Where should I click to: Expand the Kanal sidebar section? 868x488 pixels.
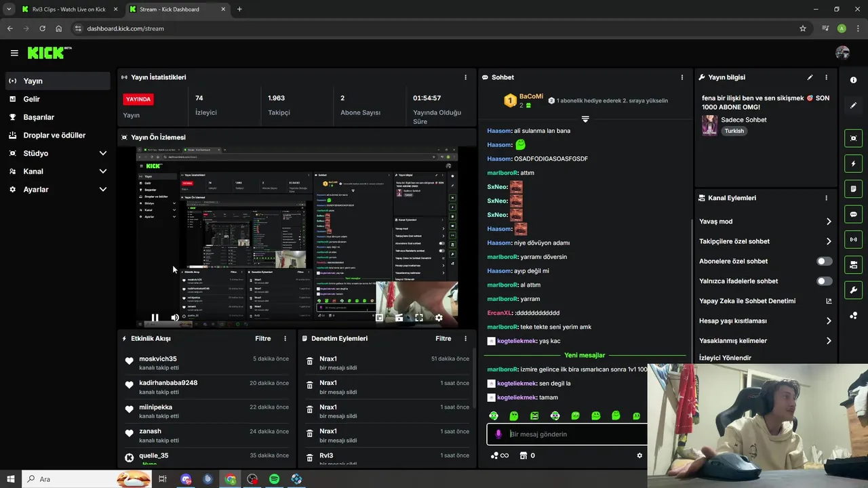click(x=57, y=171)
